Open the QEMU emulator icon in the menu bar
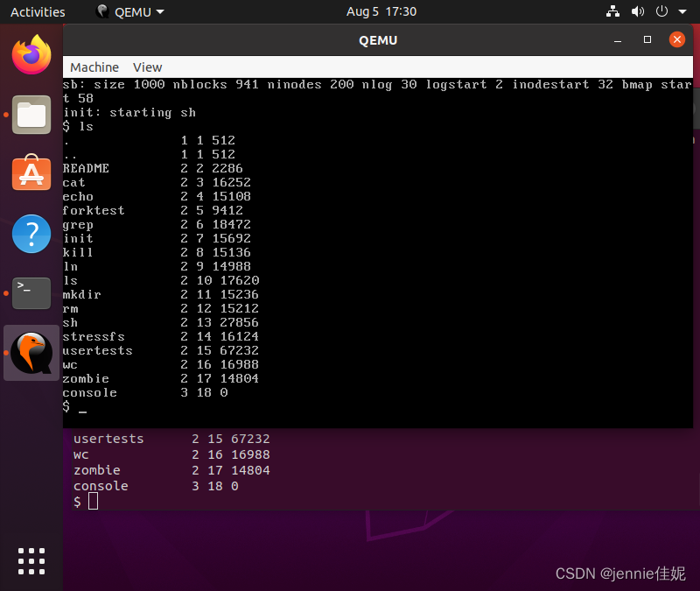Image resolution: width=700 pixels, height=591 pixels. tap(102, 11)
